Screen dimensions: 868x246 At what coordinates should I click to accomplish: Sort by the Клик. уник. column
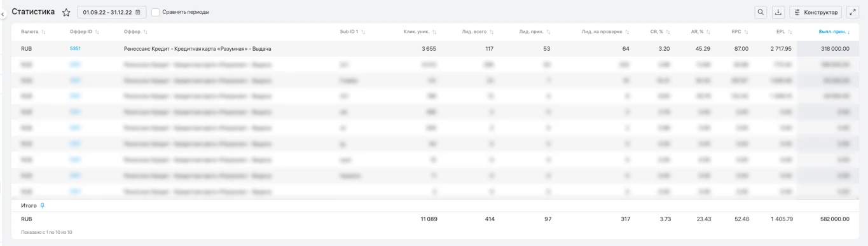tap(420, 32)
